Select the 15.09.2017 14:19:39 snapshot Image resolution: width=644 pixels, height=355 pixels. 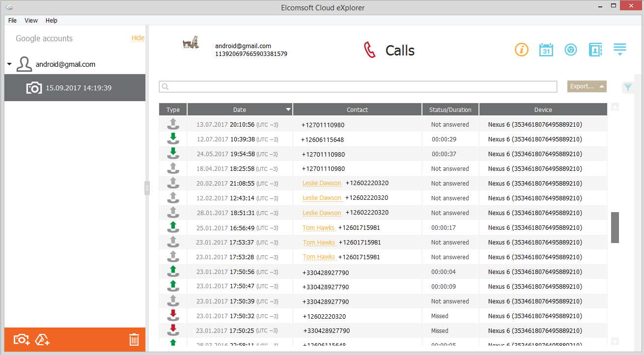(78, 88)
